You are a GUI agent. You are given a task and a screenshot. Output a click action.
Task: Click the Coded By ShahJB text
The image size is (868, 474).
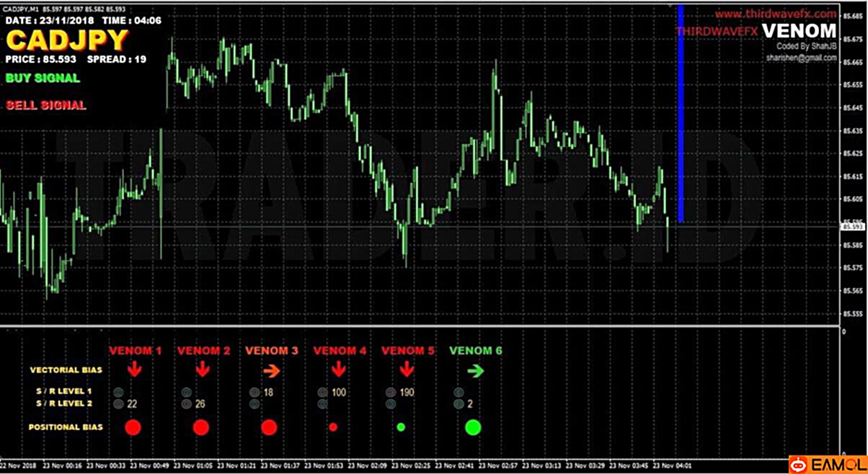(806, 46)
